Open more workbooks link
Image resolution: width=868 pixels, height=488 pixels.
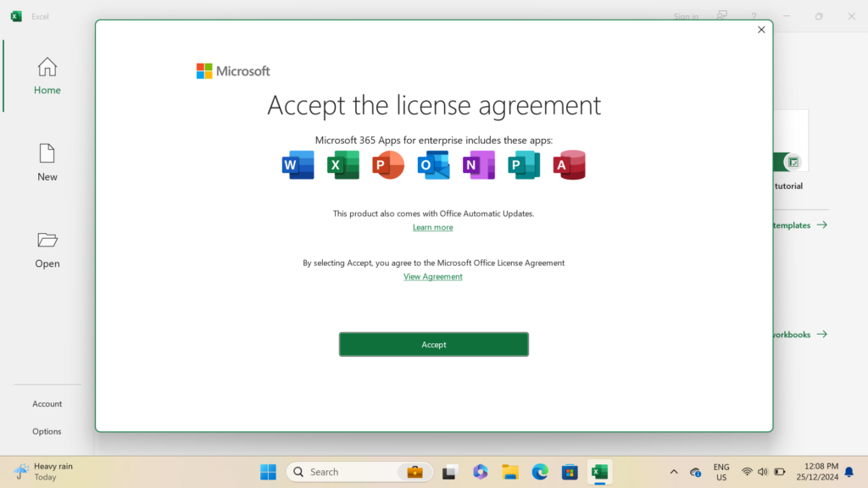(800, 334)
